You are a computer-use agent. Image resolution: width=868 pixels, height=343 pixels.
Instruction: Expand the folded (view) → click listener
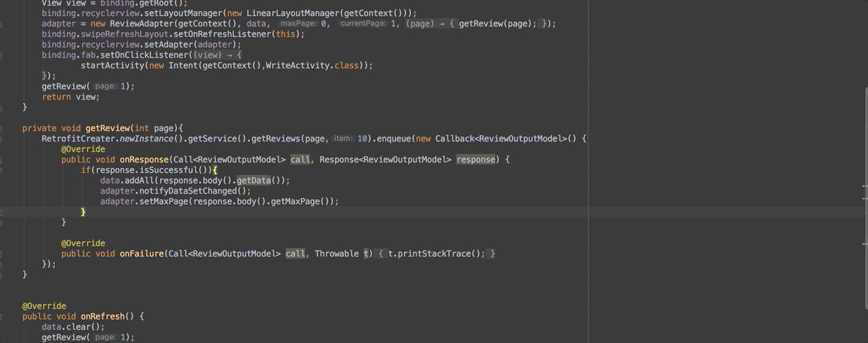(x=218, y=55)
